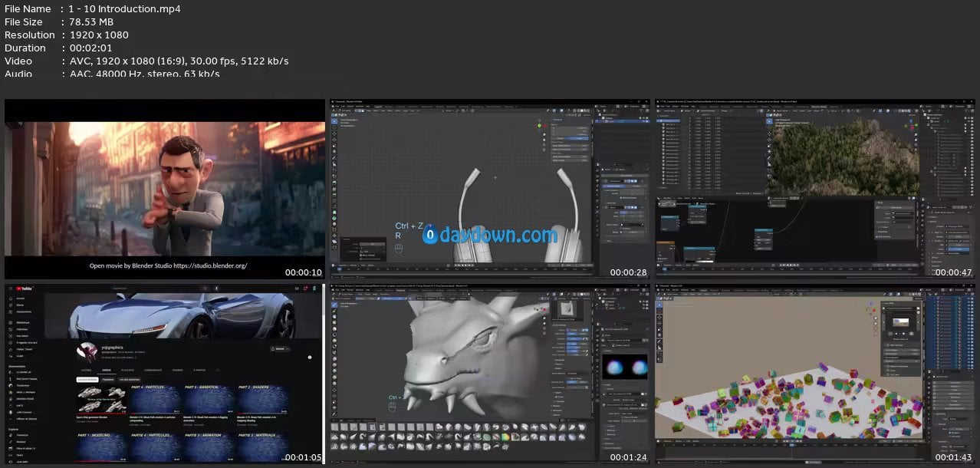Click the yojigraphics channel name
The width and height of the screenshot is (980, 468).
[113, 348]
